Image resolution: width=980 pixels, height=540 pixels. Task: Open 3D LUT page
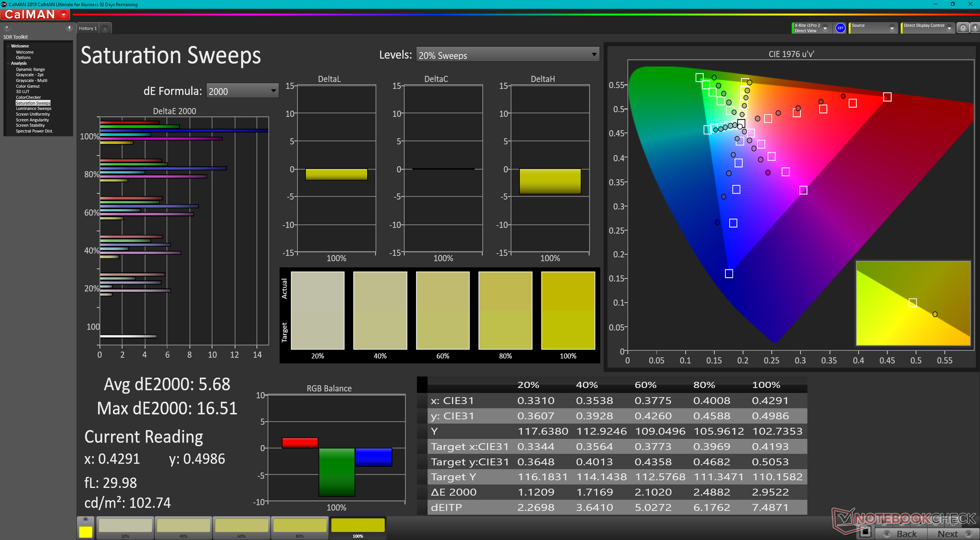click(22, 92)
